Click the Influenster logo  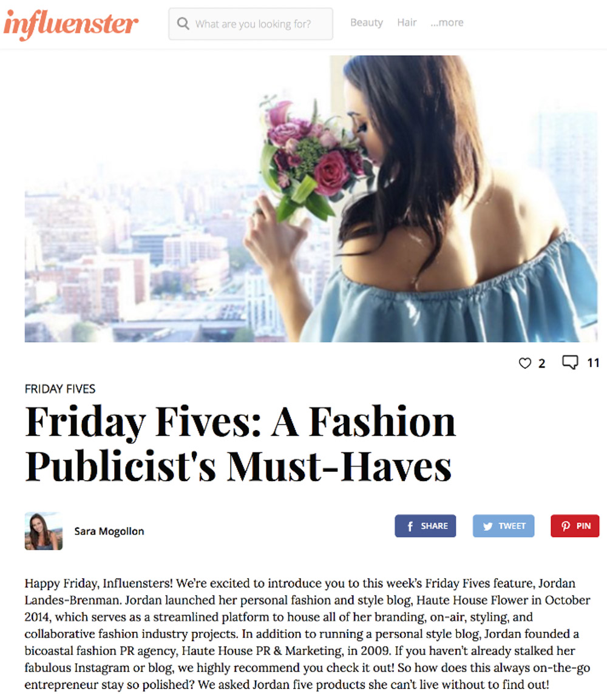70,24
